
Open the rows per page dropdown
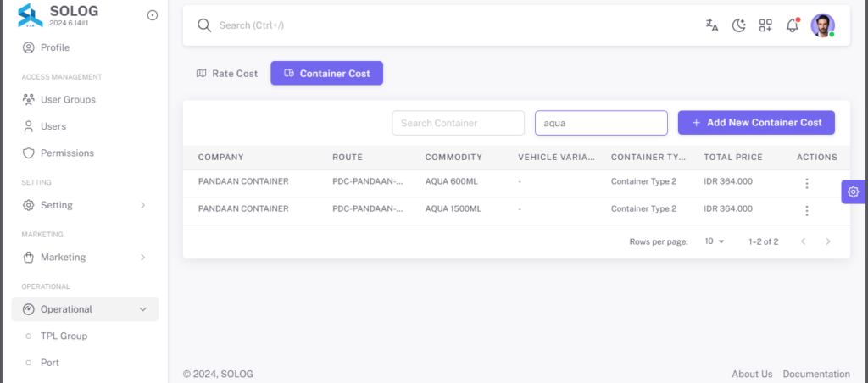(x=715, y=241)
